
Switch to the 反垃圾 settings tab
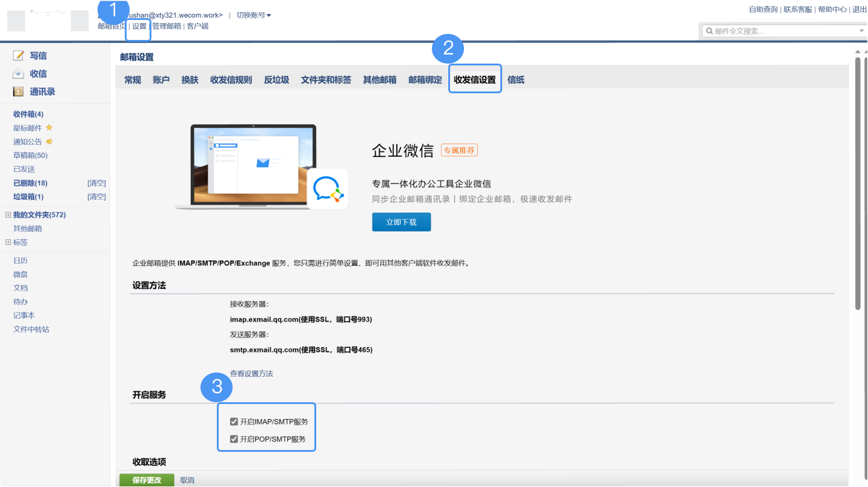[x=276, y=79]
